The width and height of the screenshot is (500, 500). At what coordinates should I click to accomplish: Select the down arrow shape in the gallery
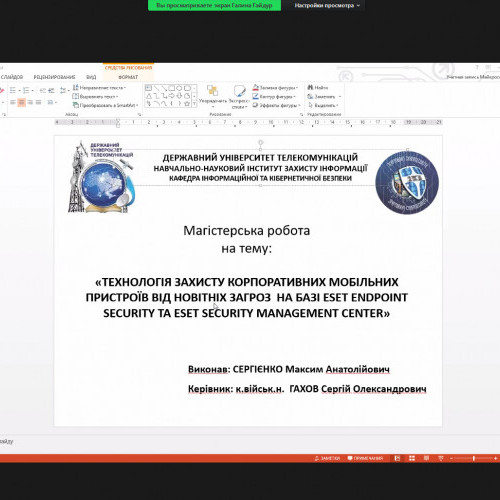pos(179,96)
